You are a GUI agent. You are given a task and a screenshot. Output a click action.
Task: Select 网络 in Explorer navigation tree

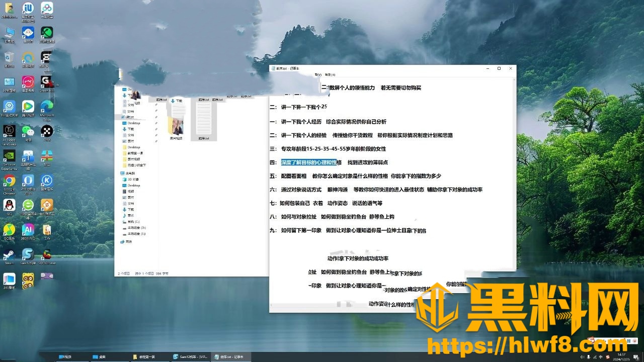[x=126, y=241]
